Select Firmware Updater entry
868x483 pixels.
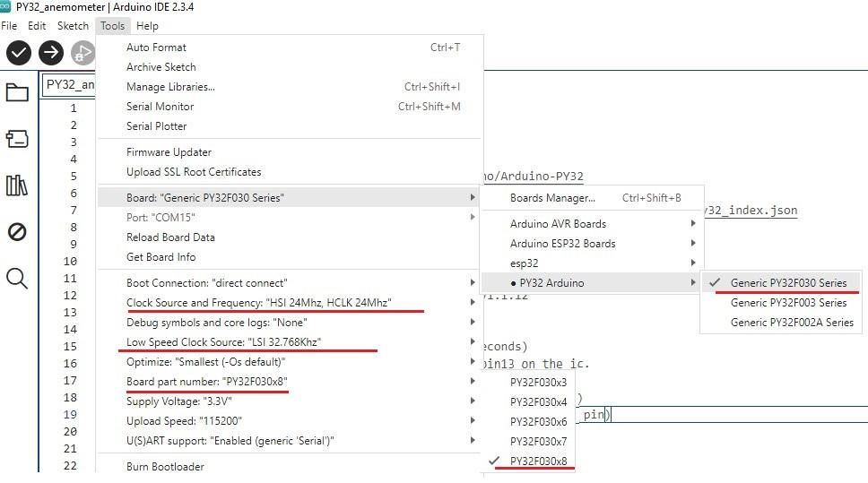click(290, 152)
